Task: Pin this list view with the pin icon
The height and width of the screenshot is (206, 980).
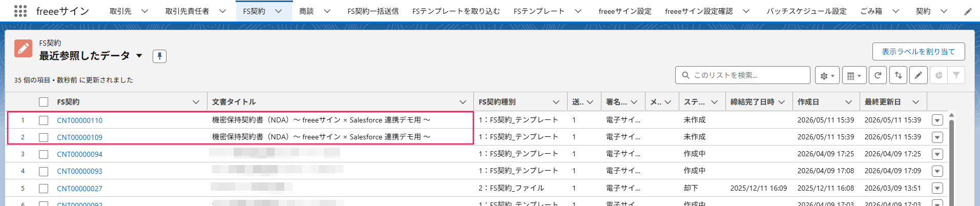Action: 159,56
